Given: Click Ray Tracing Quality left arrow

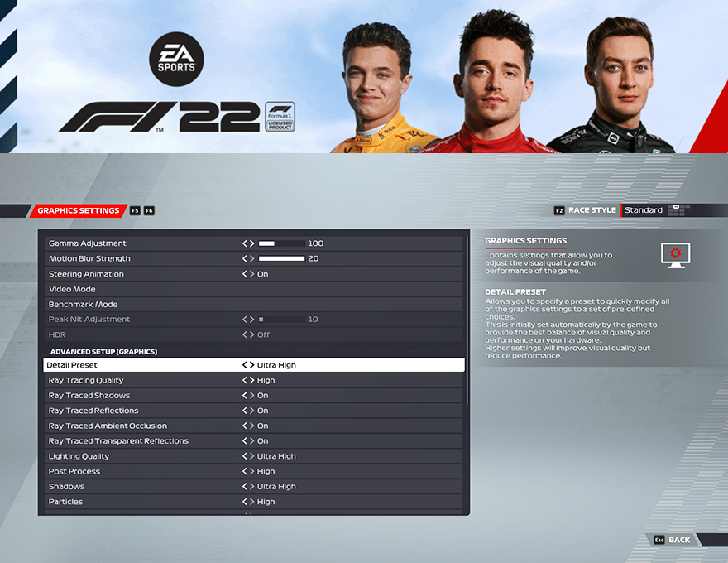Looking at the screenshot, I should click(245, 381).
